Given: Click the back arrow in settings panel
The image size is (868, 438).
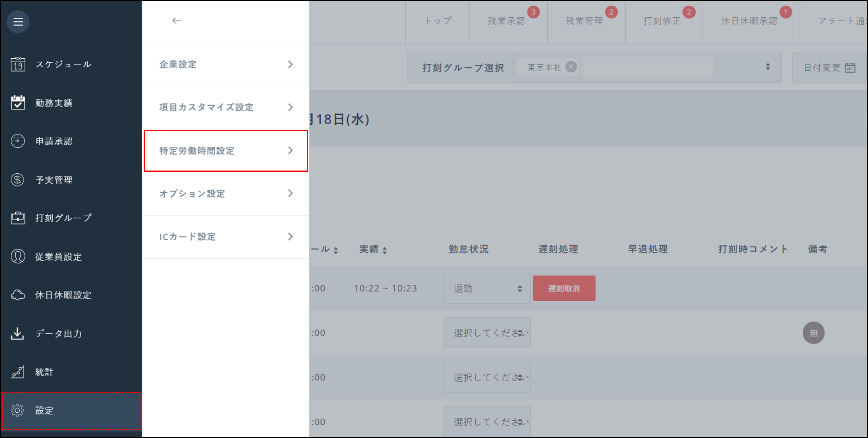Looking at the screenshot, I should [x=177, y=21].
